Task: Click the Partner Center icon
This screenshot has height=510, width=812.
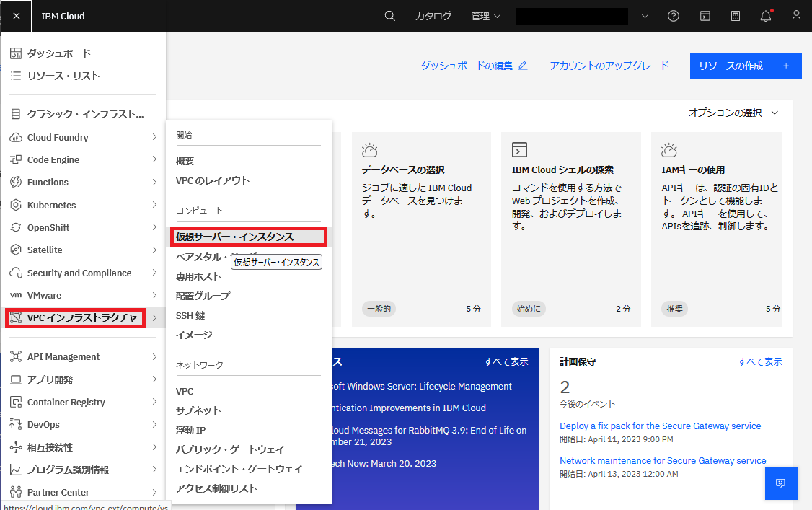Action: (x=16, y=492)
